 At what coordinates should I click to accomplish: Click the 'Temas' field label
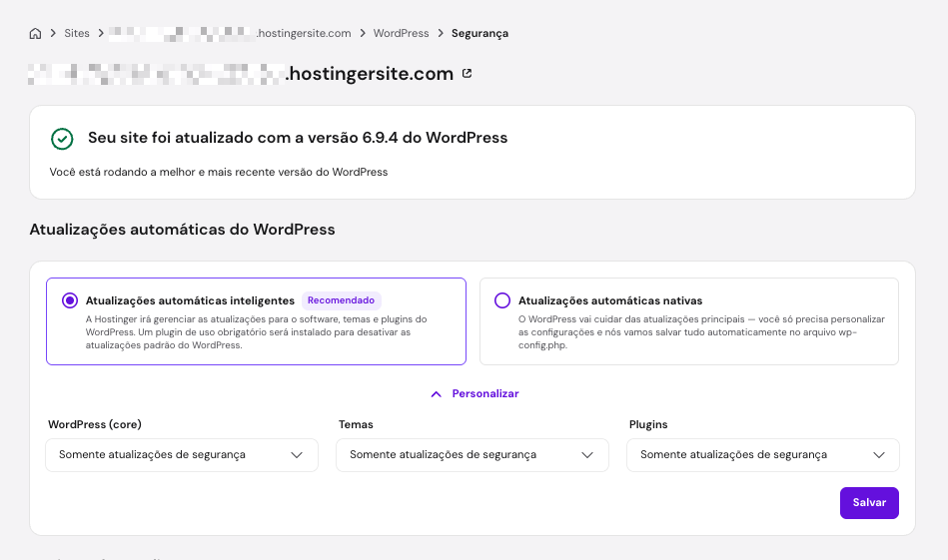coord(356,424)
